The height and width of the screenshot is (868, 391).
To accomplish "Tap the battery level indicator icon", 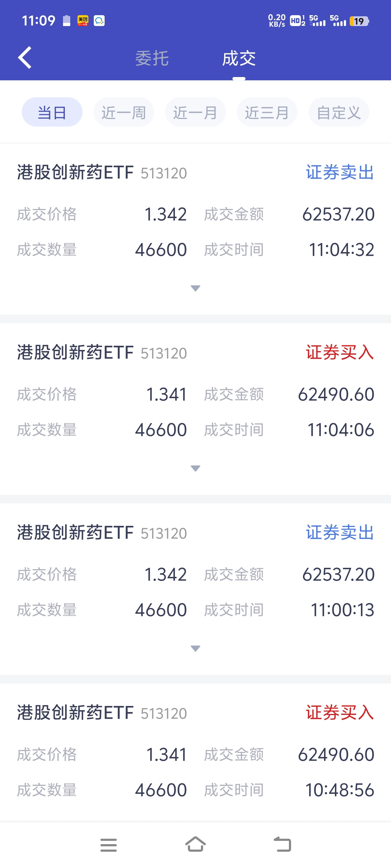I will pos(359,21).
